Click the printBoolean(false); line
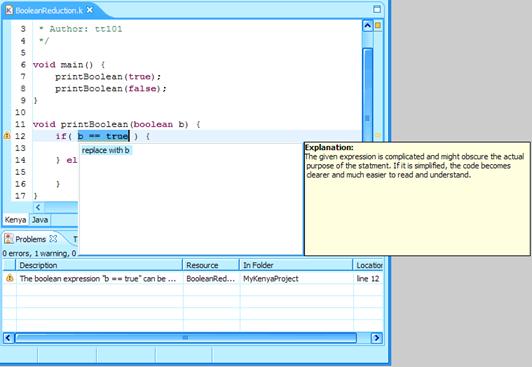This screenshot has width=532, height=367. pos(111,89)
